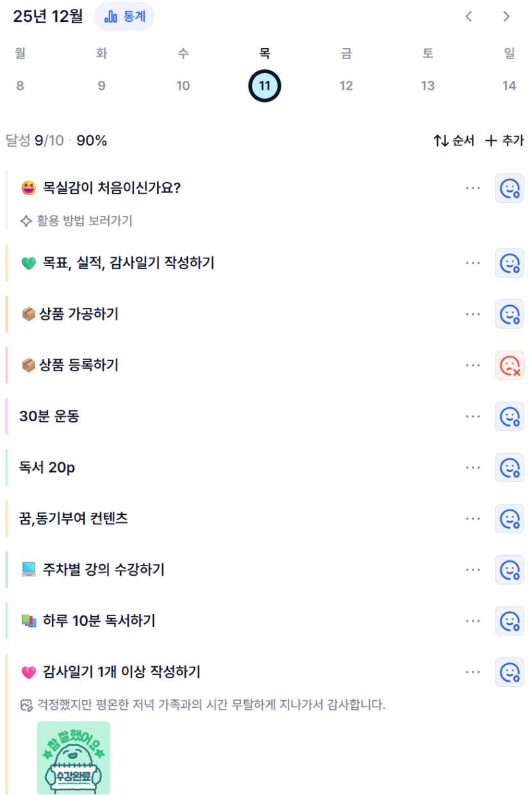Open the 수강완료 sticker thumbnail
The width and height of the screenshot is (532, 795).
click(74, 758)
